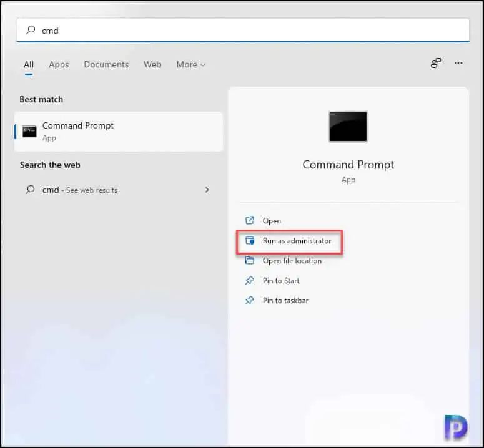Expand the More filter dropdown
This screenshot has width=484, height=448.
tap(190, 64)
